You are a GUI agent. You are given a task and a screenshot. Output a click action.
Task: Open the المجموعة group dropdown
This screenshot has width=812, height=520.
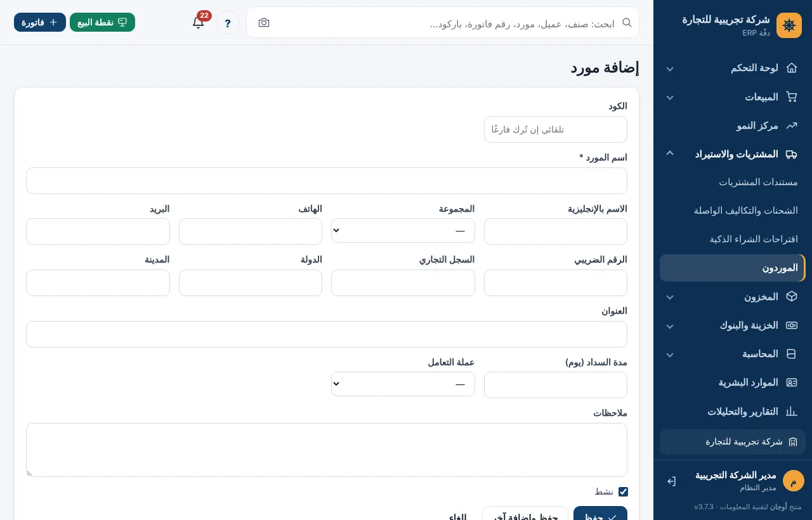403,231
